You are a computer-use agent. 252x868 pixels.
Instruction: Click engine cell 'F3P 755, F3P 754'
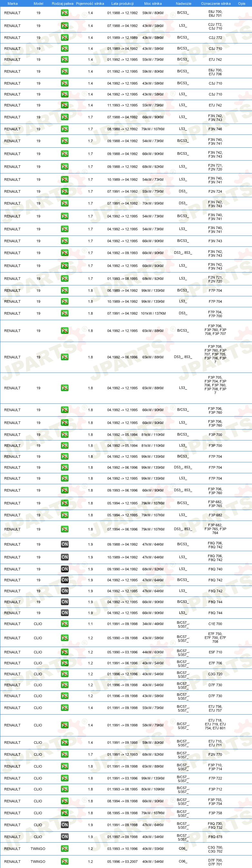215,801
